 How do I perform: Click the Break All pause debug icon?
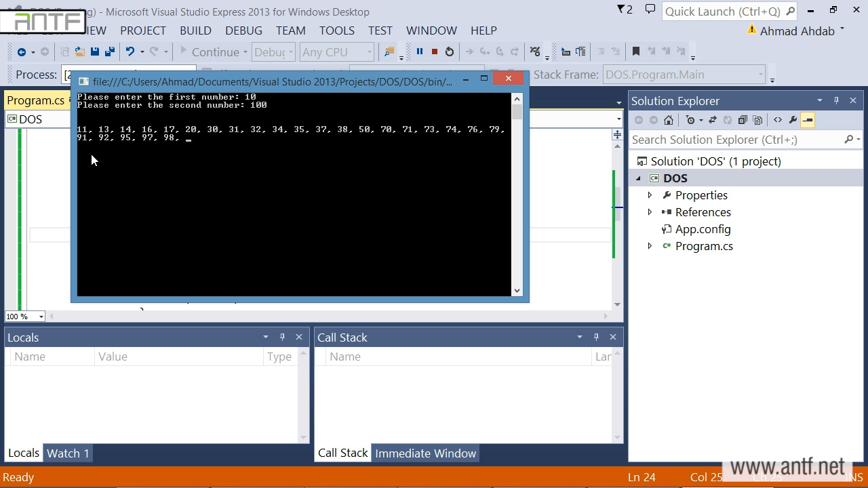tap(419, 52)
